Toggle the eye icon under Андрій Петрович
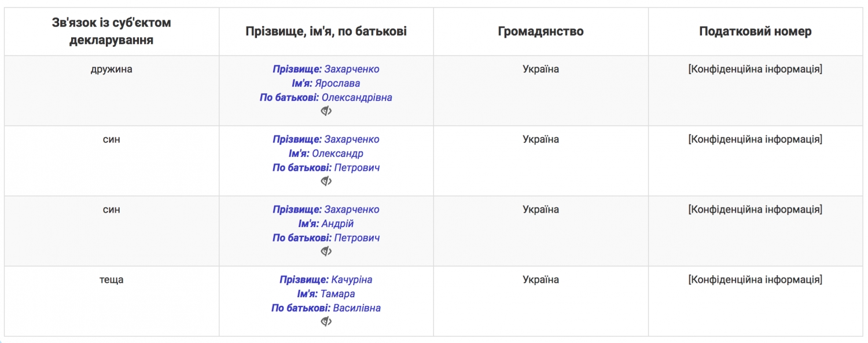 click(326, 251)
